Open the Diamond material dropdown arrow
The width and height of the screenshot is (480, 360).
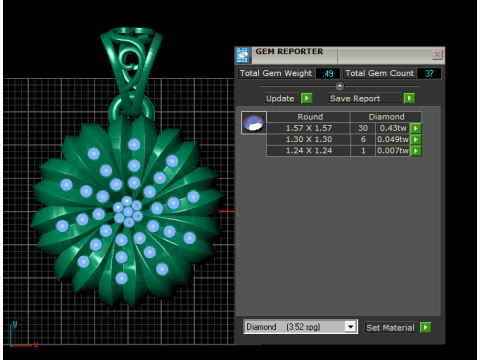[x=350, y=327]
